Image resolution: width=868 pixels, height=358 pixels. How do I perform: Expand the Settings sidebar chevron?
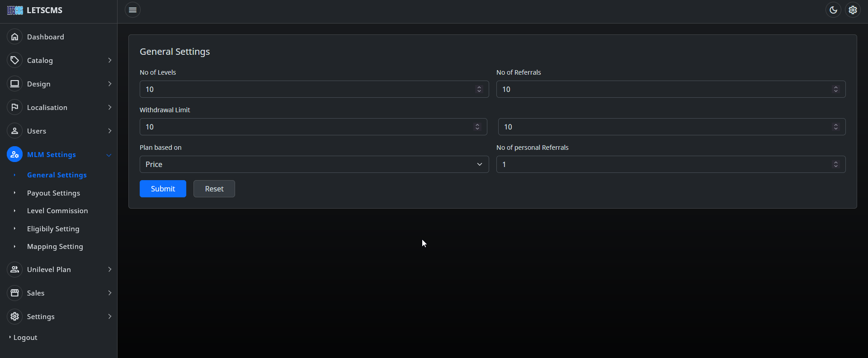coord(109,316)
